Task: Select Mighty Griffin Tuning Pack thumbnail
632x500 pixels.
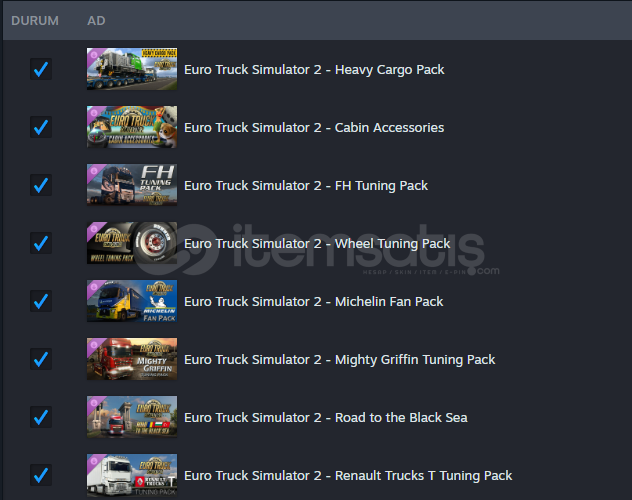Action: tap(132, 359)
